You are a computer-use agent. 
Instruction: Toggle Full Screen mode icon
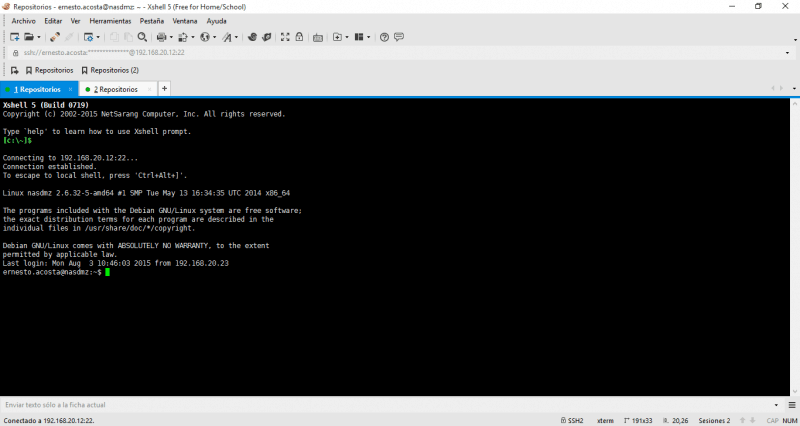285,37
